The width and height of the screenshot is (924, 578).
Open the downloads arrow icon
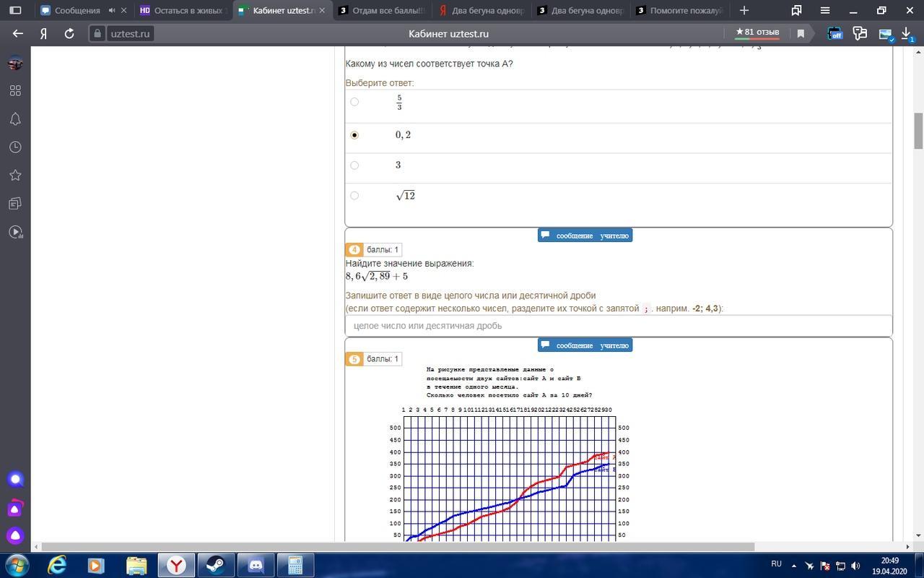coord(907,34)
